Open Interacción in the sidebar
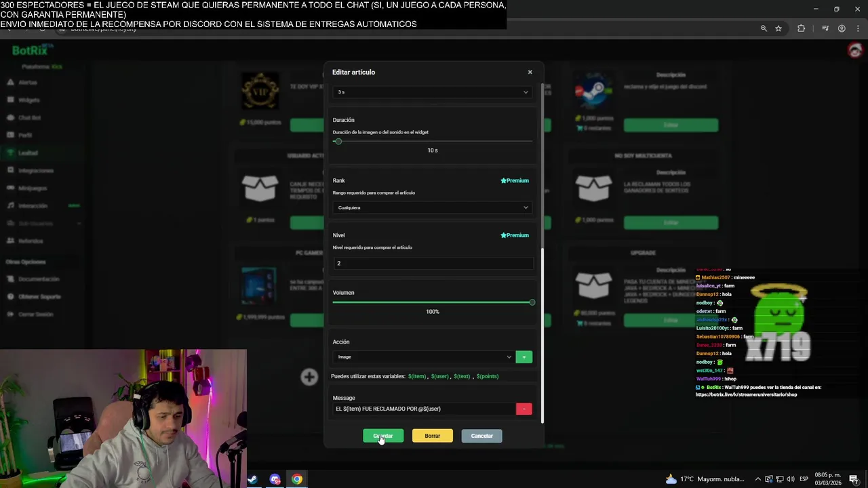This screenshot has height=488, width=868. point(33,206)
